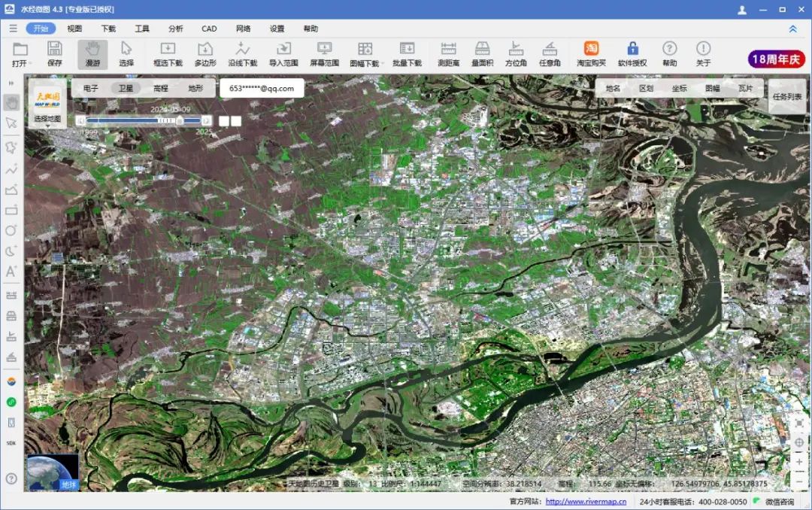Enable the 高程 elevation map type
Screen dimensions: 812x510
[161, 88]
